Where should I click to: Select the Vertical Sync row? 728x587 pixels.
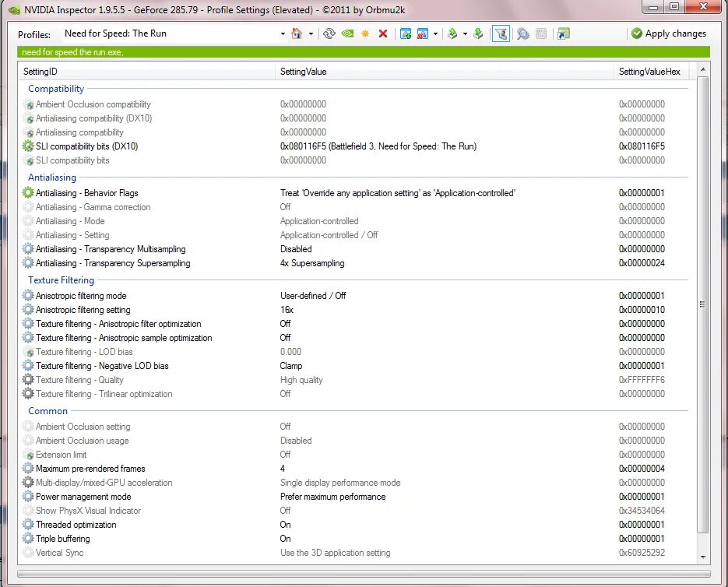(355, 553)
